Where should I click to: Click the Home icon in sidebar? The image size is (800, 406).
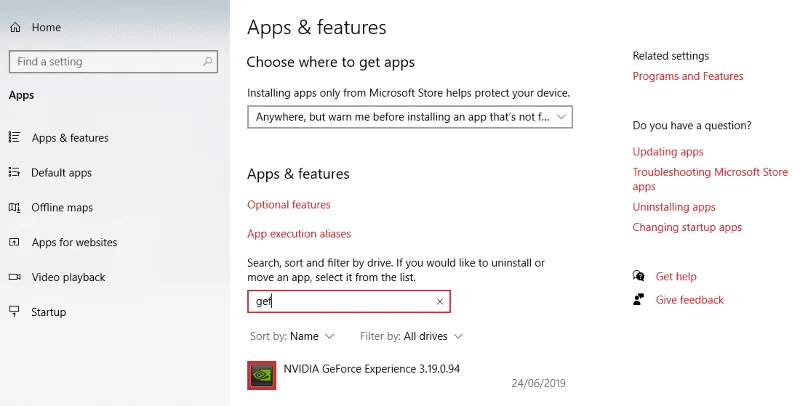click(x=15, y=28)
